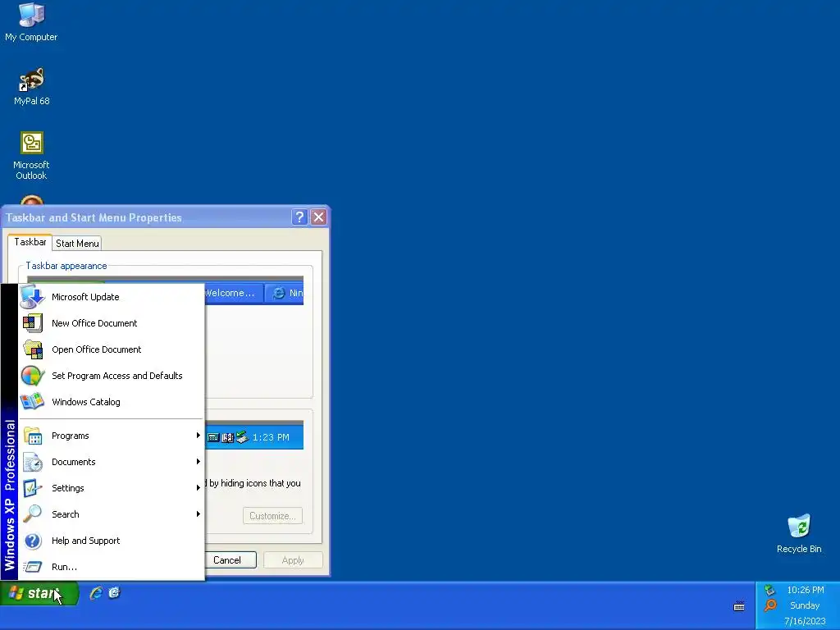Launch Microsoft Update from the Start menu
The width and height of the screenshot is (840, 630).
click(112, 297)
